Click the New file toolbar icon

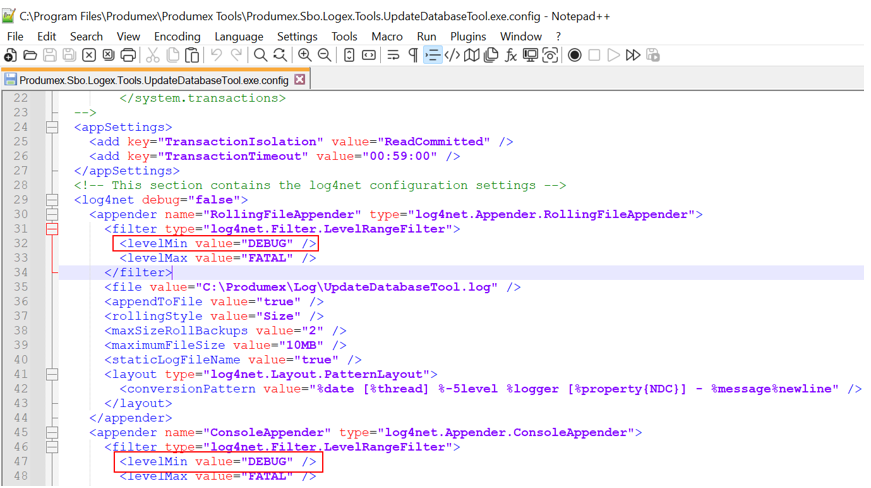(11, 56)
